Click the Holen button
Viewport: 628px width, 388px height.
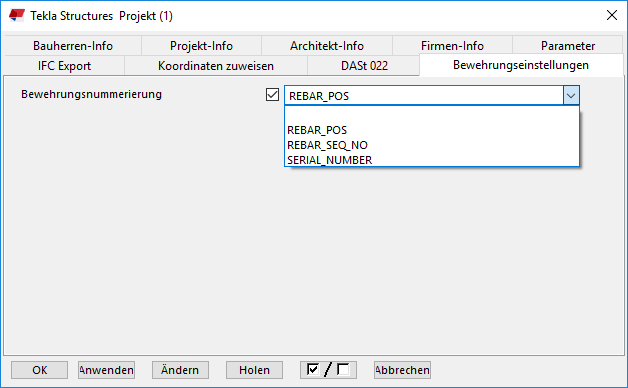(x=254, y=370)
